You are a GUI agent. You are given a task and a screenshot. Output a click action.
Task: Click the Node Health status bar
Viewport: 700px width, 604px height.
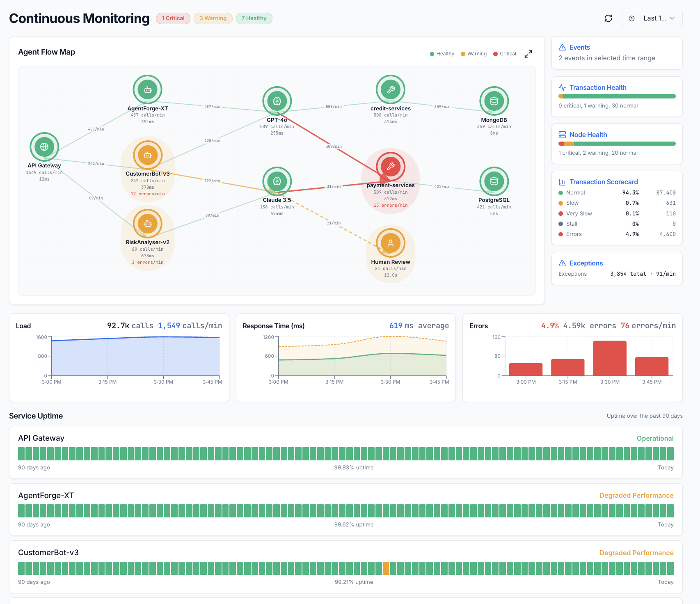(x=617, y=144)
